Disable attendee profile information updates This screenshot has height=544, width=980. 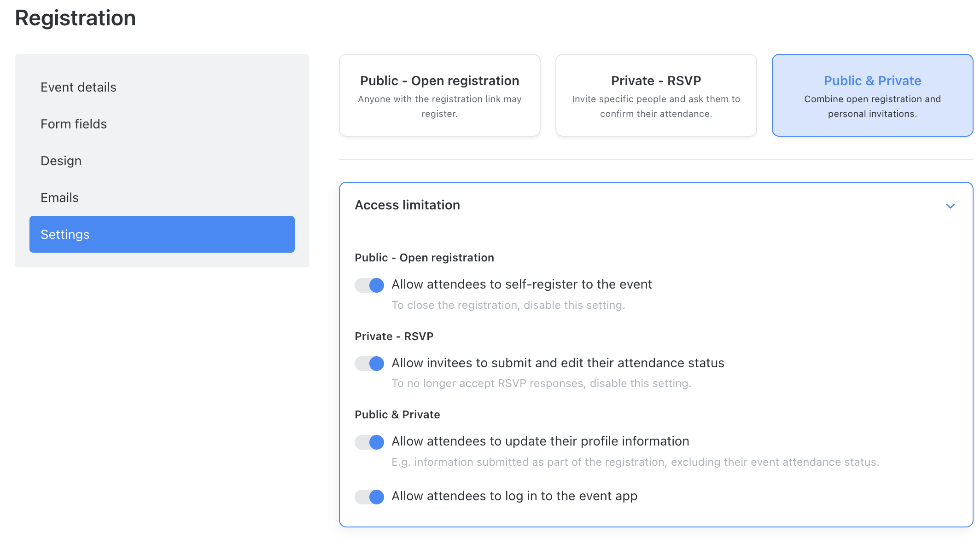coord(369,442)
